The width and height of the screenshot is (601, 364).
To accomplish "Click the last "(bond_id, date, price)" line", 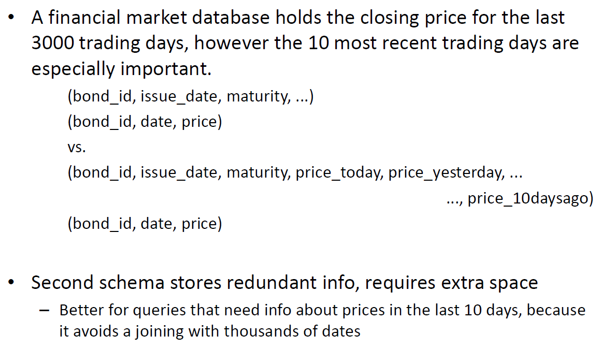I will click(x=145, y=224).
